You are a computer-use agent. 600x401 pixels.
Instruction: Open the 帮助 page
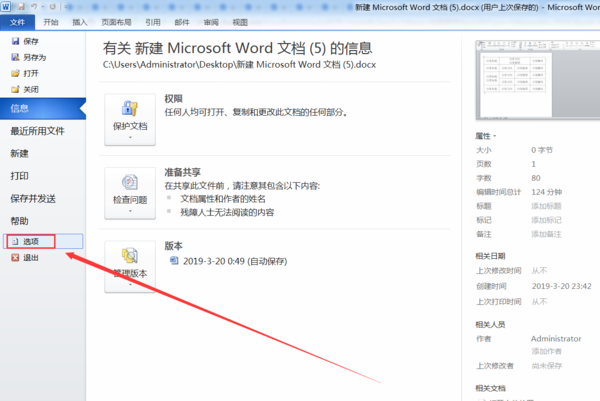20,221
